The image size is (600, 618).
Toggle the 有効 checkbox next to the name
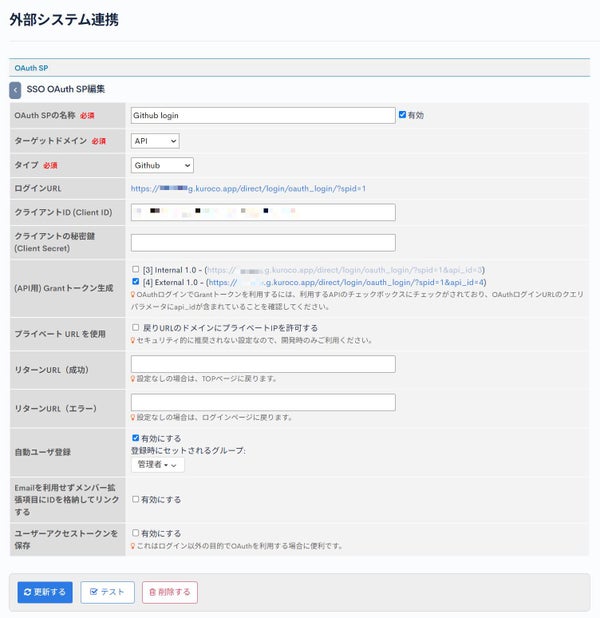[402, 115]
